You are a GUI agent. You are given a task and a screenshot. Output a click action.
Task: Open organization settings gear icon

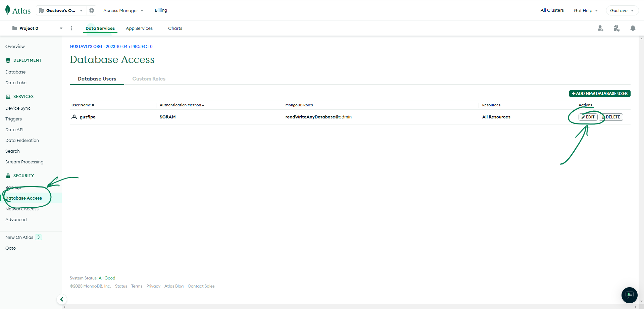92,10
